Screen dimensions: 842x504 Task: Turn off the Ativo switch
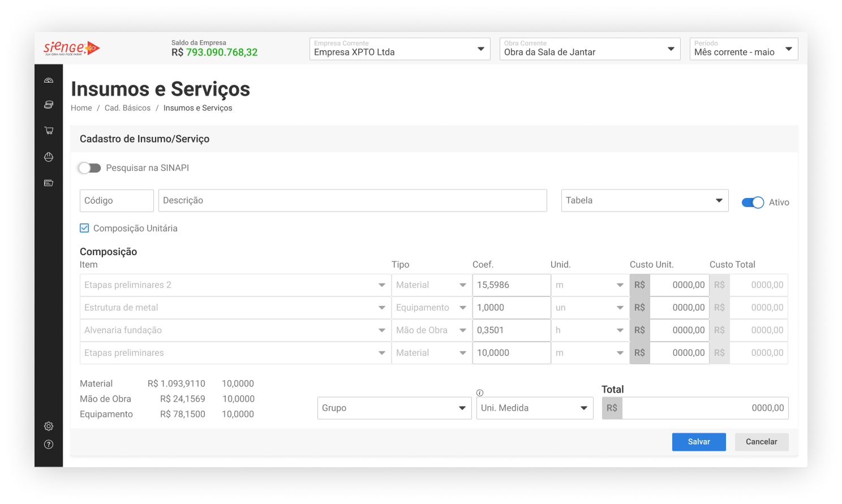753,203
